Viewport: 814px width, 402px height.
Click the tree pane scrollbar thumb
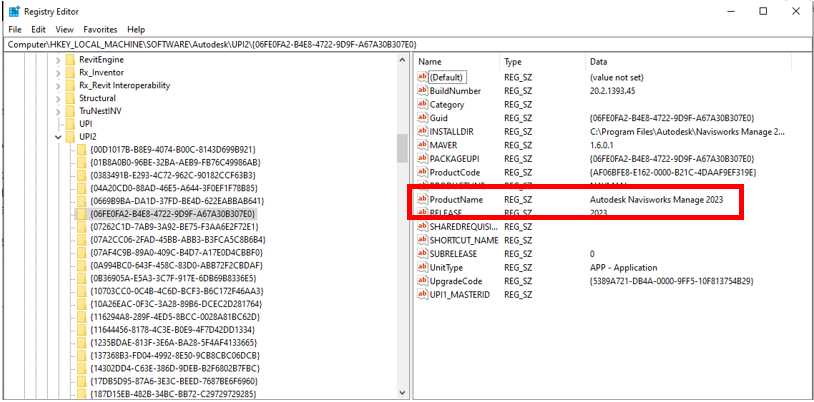coord(402,148)
